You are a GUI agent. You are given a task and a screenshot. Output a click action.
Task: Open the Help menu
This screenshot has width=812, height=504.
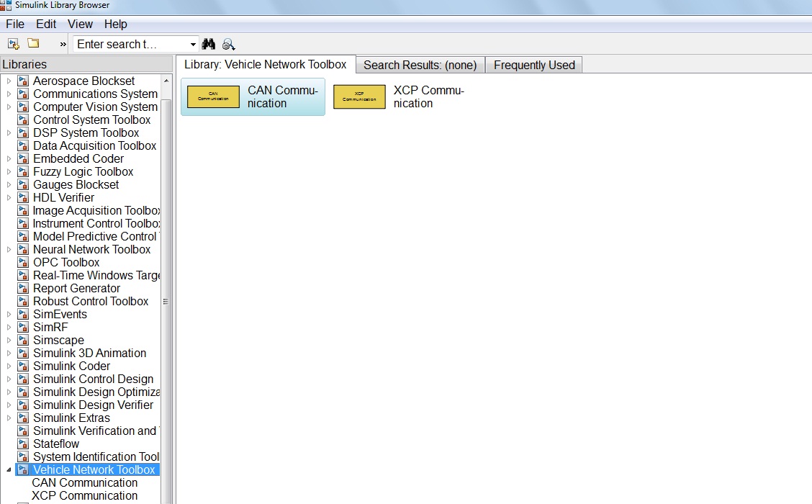click(115, 24)
